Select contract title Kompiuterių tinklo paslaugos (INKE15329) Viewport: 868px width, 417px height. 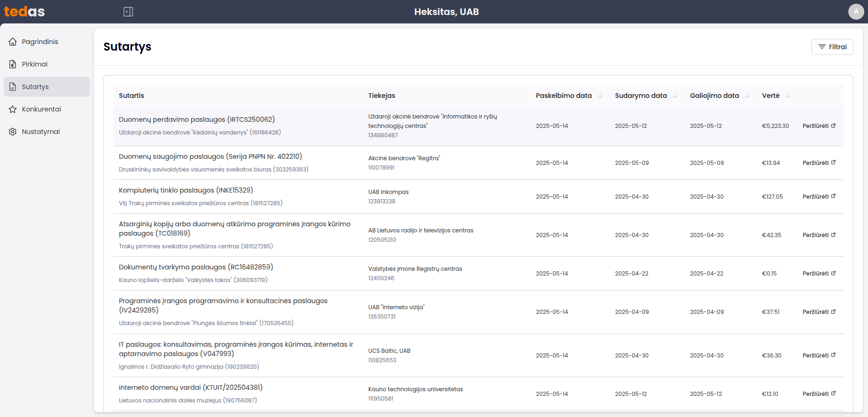pos(186,190)
